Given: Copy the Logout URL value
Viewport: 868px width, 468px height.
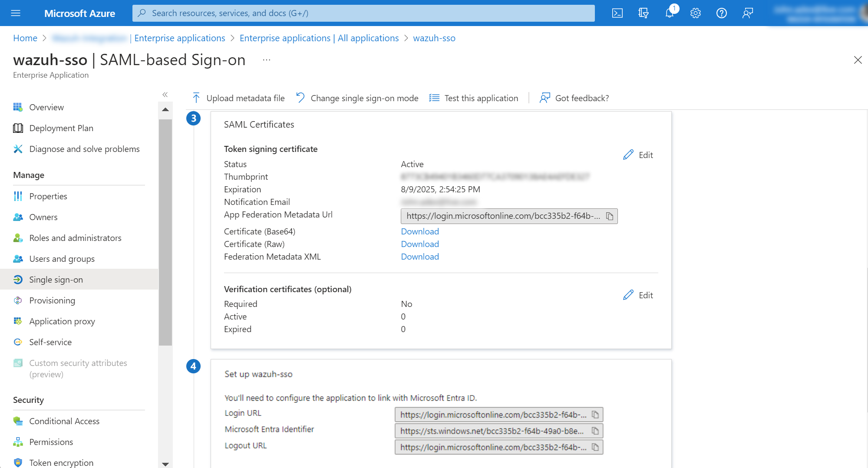Looking at the screenshot, I should pos(595,447).
